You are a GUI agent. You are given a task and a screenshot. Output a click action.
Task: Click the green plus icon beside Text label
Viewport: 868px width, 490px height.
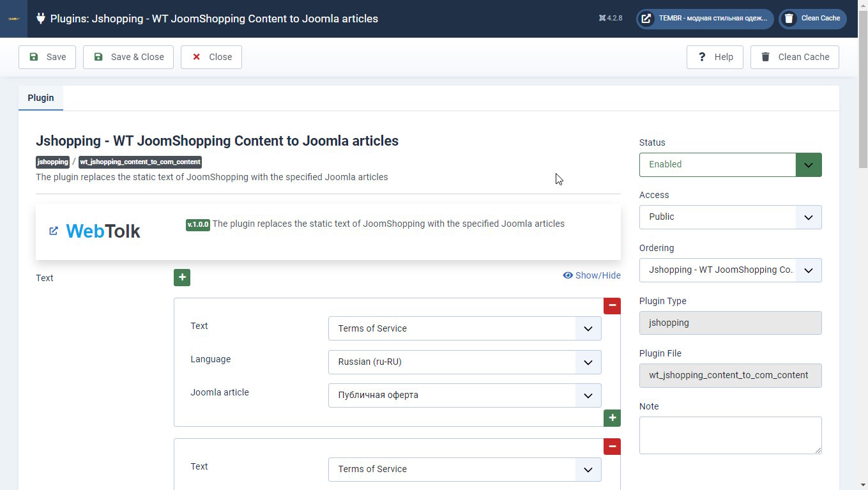(x=182, y=277)
